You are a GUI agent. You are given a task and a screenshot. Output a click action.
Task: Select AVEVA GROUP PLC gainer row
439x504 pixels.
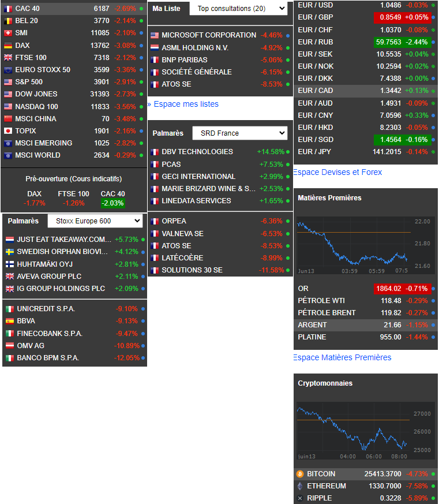pyautogui.click(x=74, y=277)
